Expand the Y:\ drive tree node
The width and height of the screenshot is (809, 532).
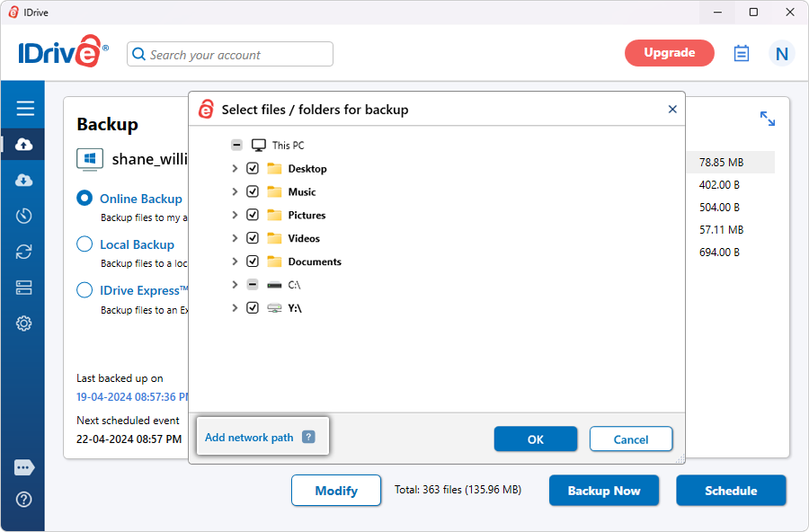(235, 308)
